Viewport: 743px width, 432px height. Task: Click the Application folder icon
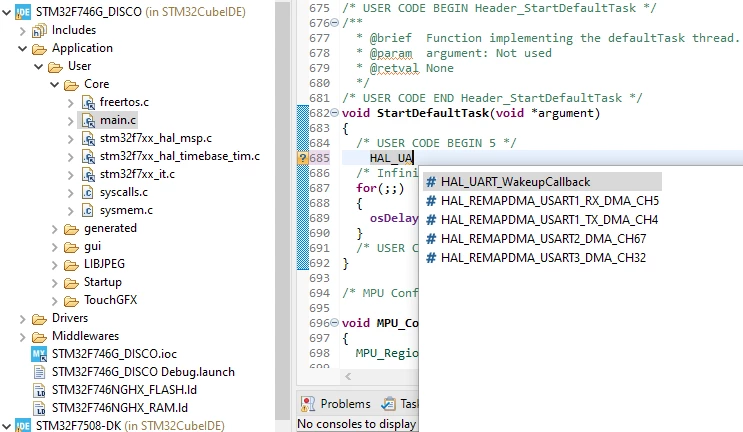[39, 49]
